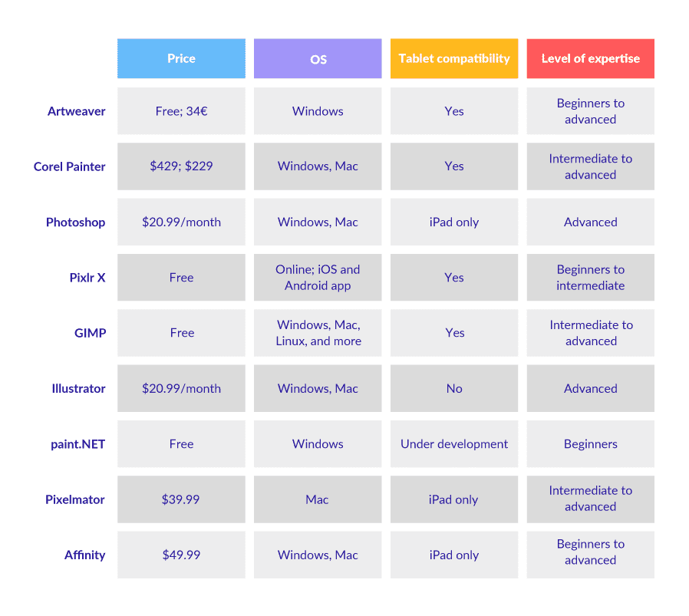This screenshot has height=616, width=689.
Task: Select the Pixlr X row label
Action: [87, 278]
